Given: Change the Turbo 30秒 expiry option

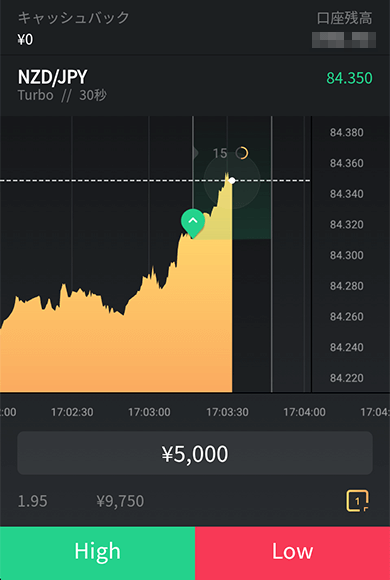Looking at the screenshot, I should [x=62, y=95].
